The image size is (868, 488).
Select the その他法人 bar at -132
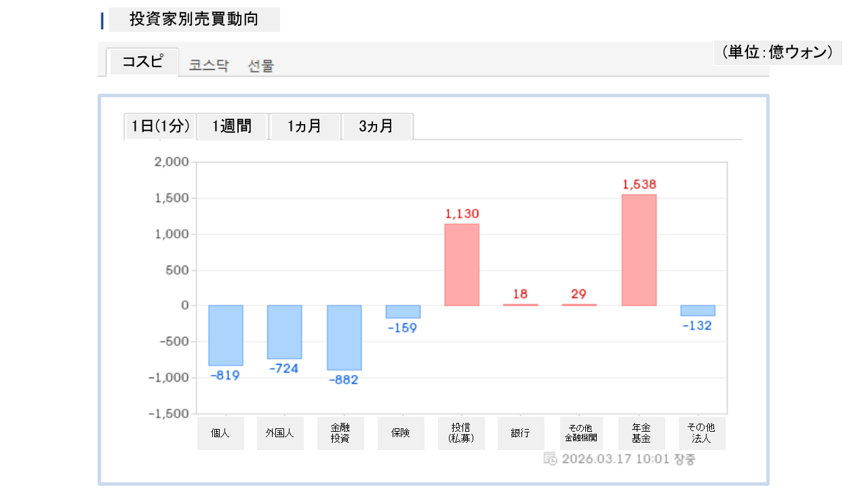click(x=698, y=311)
